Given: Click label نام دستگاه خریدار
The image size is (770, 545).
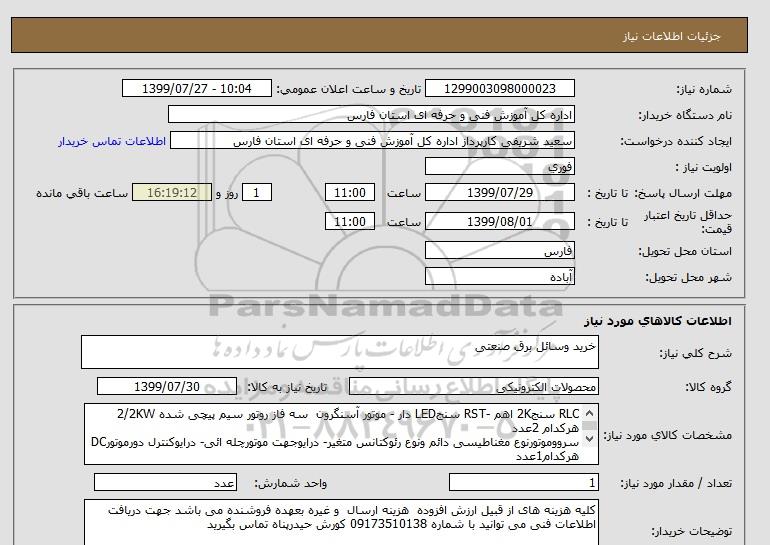Looking at the screenshot, I should pyautogui.click(x=685, y=115).
